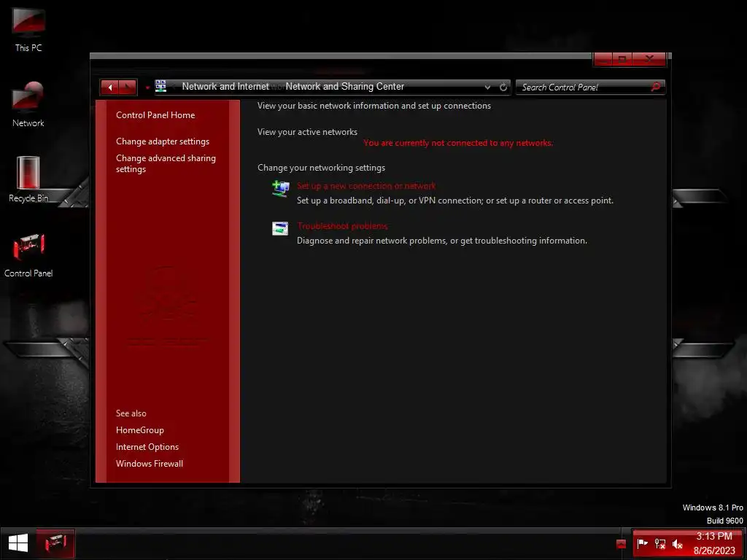The height and width of the screenshot is (560, 747).
Task: Go to Control Panel Home
Action: [x=155, y=114]
